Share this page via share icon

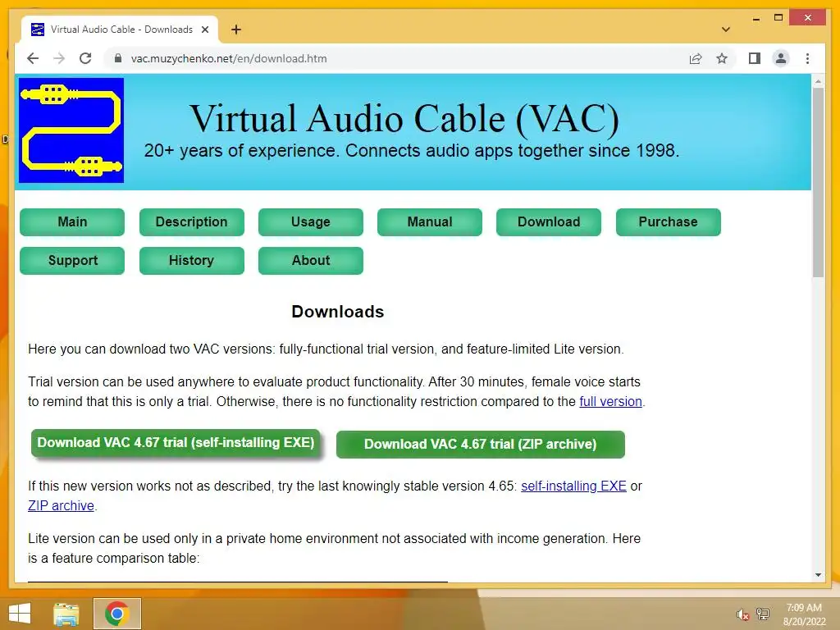[696, 58]
